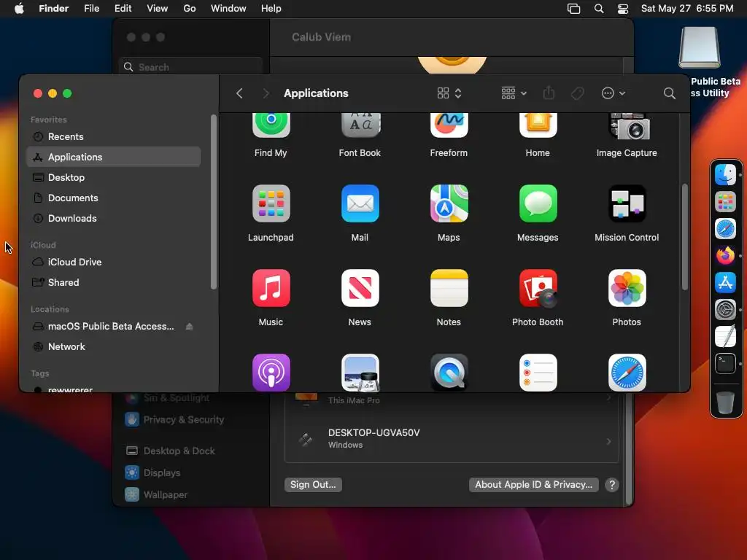Open the Photos app icon
Viewport: 747px width, 560px height.
[x=627, y=288]
